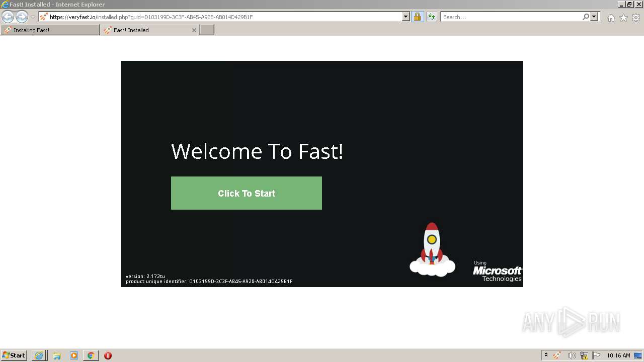Launch the media player taskbar icon

point(74,355)
